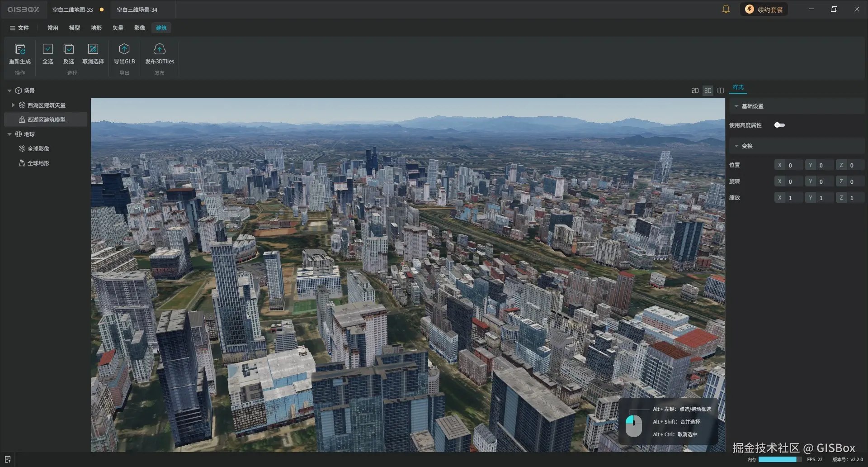Click the 重新生成 regenerate icon
Screen dimensions: 868x467
(x=20, y=49)
